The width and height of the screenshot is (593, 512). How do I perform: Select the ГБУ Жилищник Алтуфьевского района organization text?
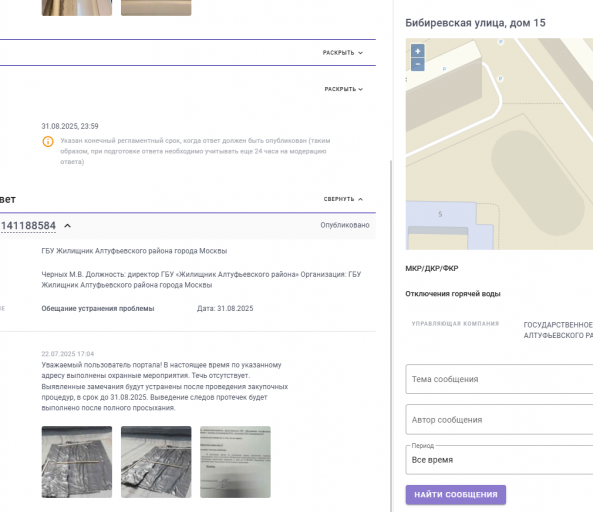[134, 251]
